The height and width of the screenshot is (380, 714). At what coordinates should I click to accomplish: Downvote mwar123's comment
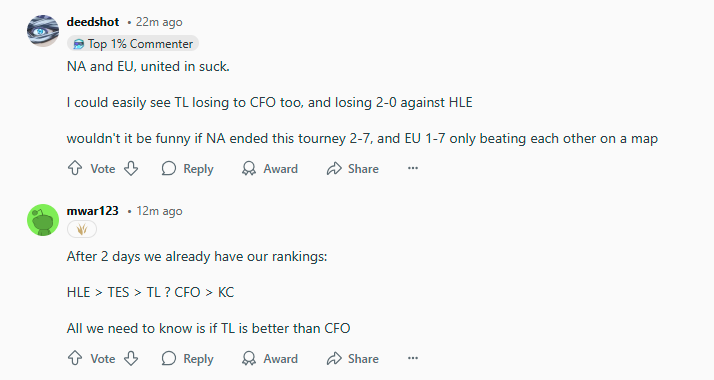[x=131, y=359]
